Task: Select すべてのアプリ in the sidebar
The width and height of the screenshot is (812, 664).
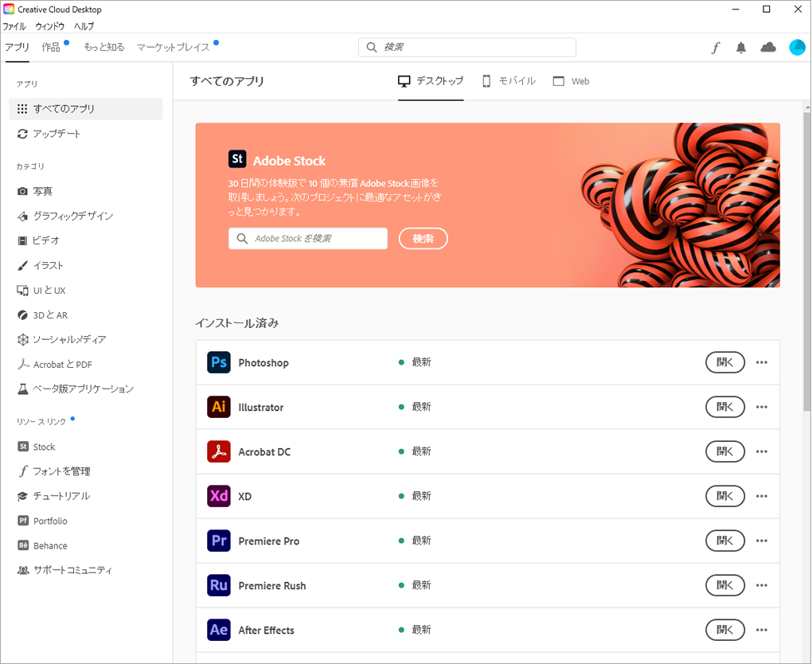Action: (x=85, y=109)
